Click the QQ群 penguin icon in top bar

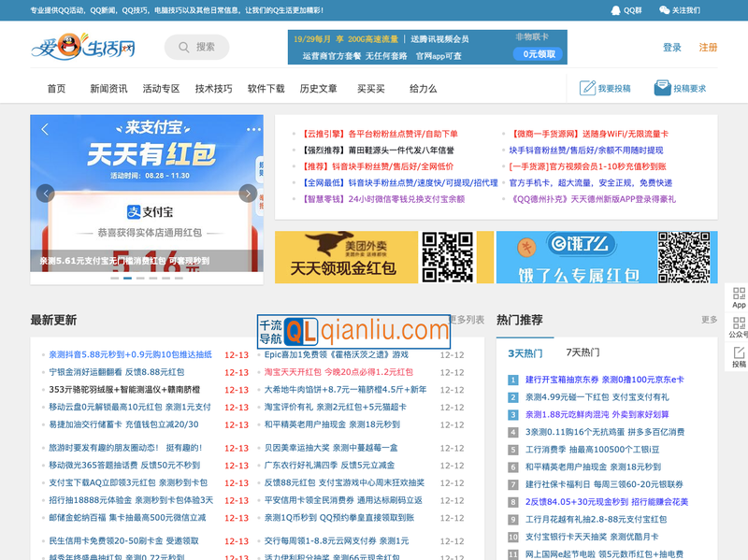(615, 10)
